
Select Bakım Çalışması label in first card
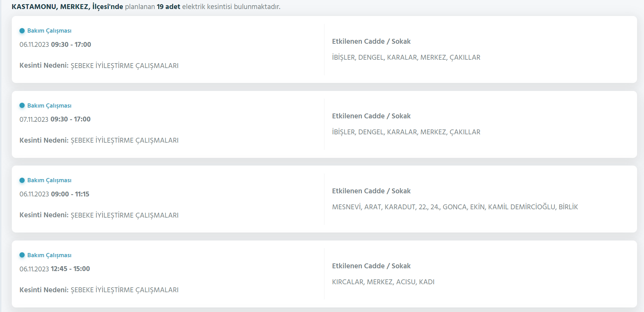(x=49, y=31)
